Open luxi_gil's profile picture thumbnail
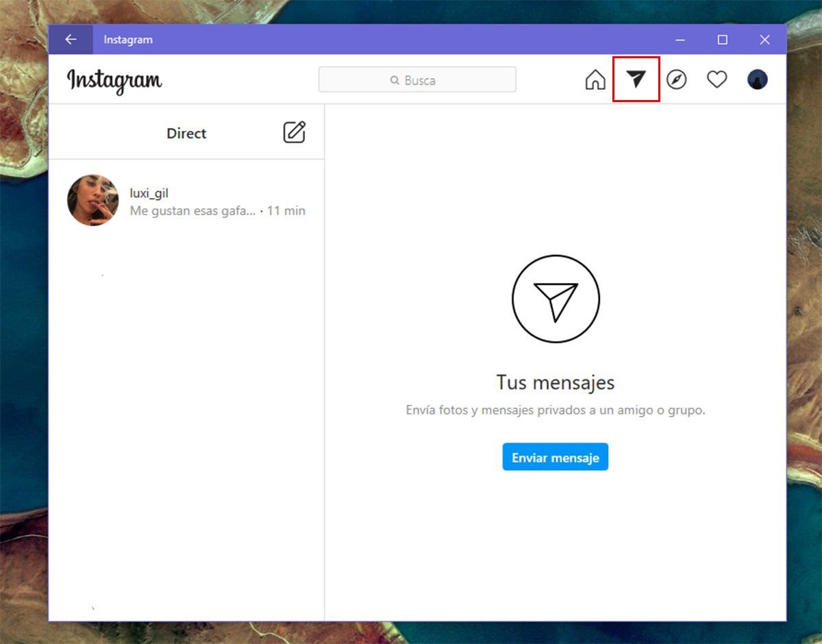This screenshot has height=644, width=822. 92,200
